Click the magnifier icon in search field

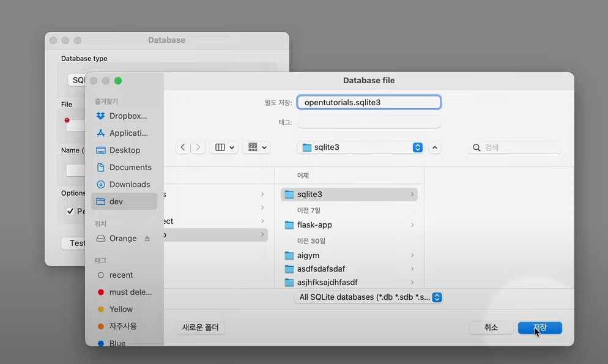(476, 147)
